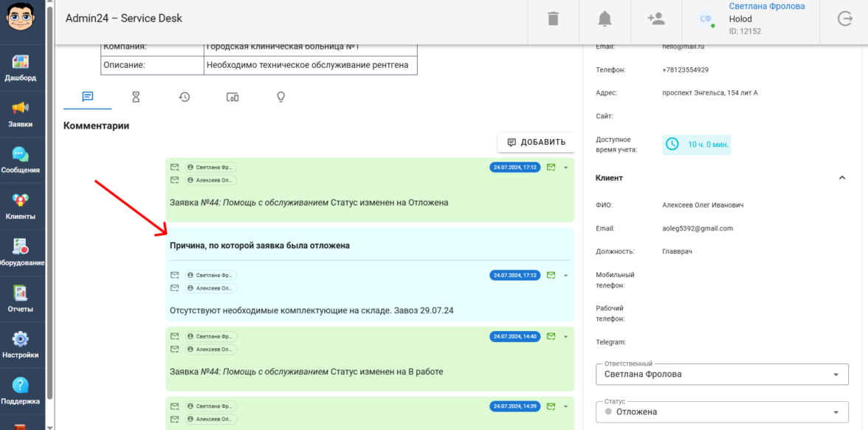Switch to the comments tab
Viewport: 868px width, 430px height.
[87, 97]
